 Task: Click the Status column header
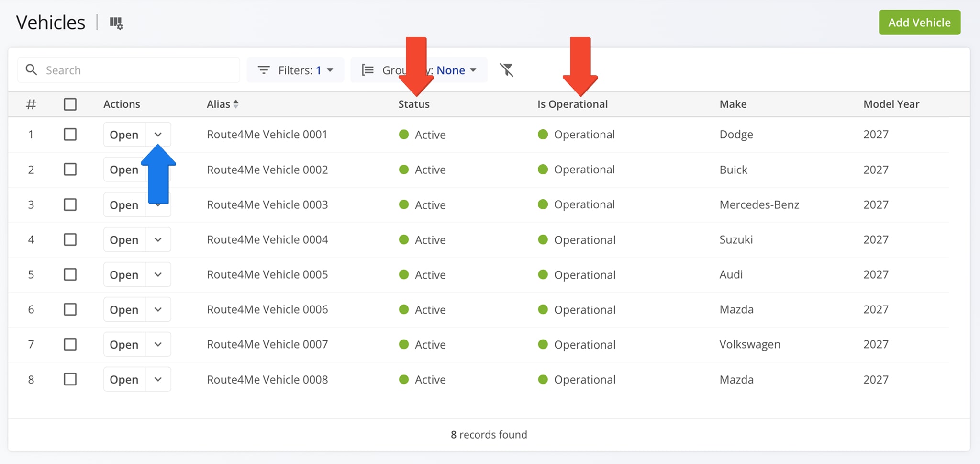pos(414,104)
